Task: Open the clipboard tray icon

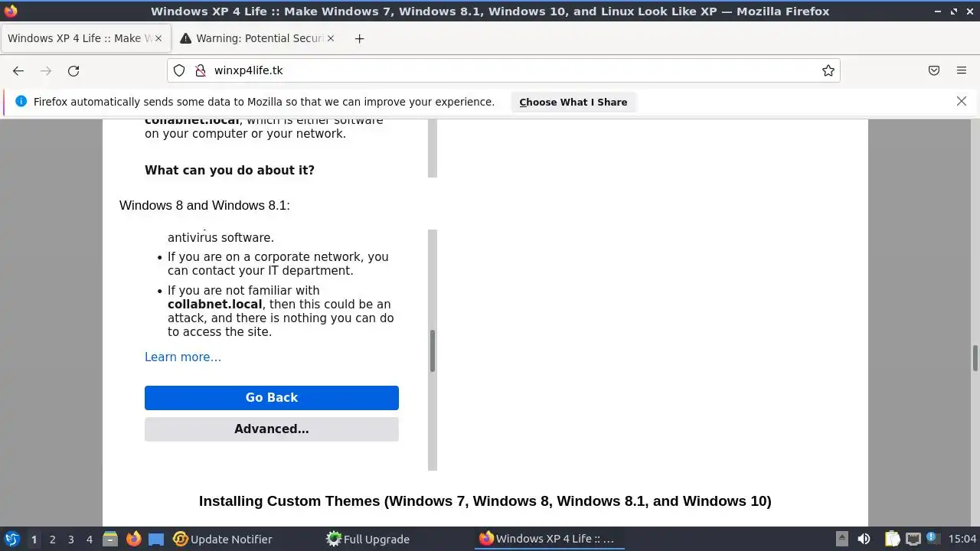Action: tap(892, 539)
